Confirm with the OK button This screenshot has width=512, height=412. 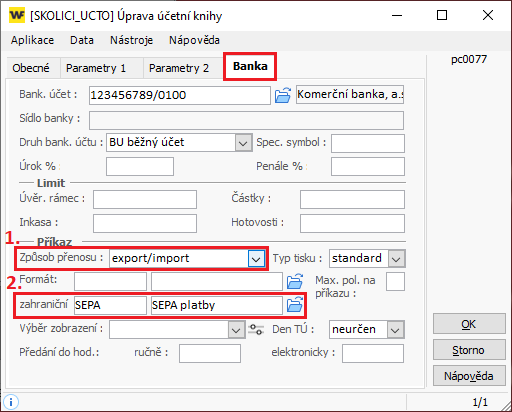coord(469,324)
